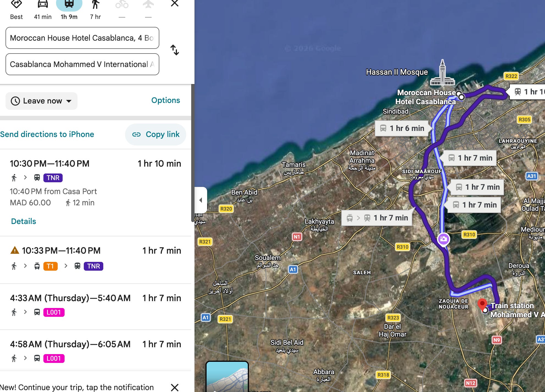Image resolution: width=545 pixels, height=392 pixels.
Task: Click the N1 road shield
Action: tap(297, 237)
